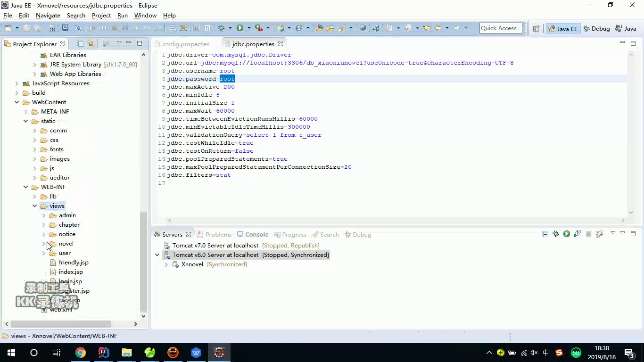Switch to the Console tab
The image size is (644, 362).
click(253, 234)
